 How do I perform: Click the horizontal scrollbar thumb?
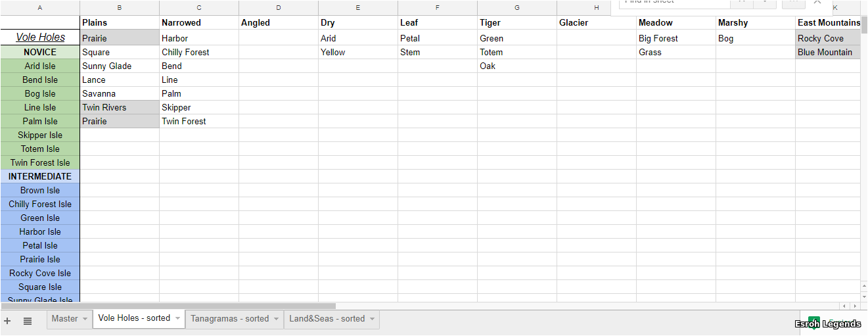coord(168,306)
